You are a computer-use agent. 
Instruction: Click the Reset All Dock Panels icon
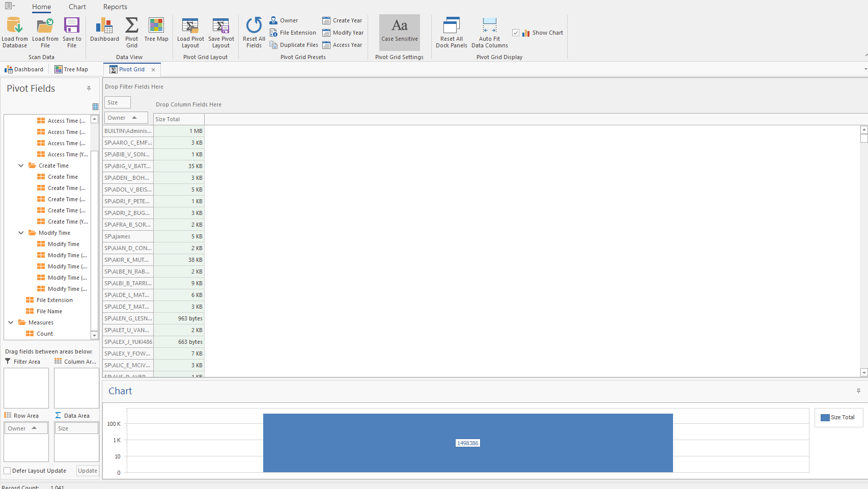(451, 25)
